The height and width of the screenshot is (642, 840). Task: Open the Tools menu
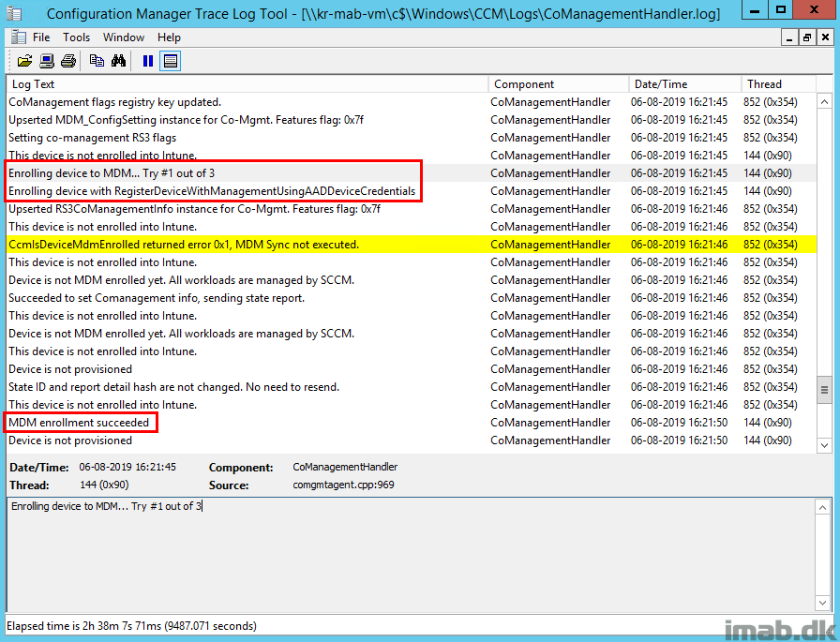[76, 37]
